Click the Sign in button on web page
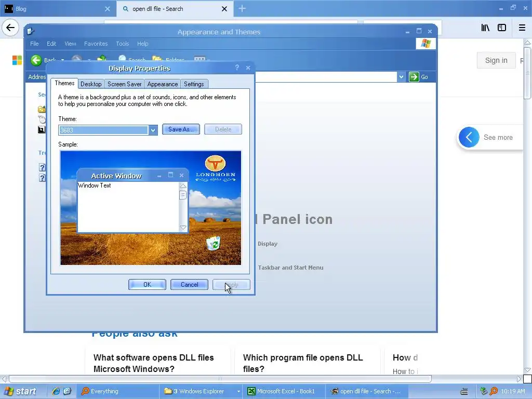This screenshot has height=399, width=532. pyautogui.click(x=496, y=60)
